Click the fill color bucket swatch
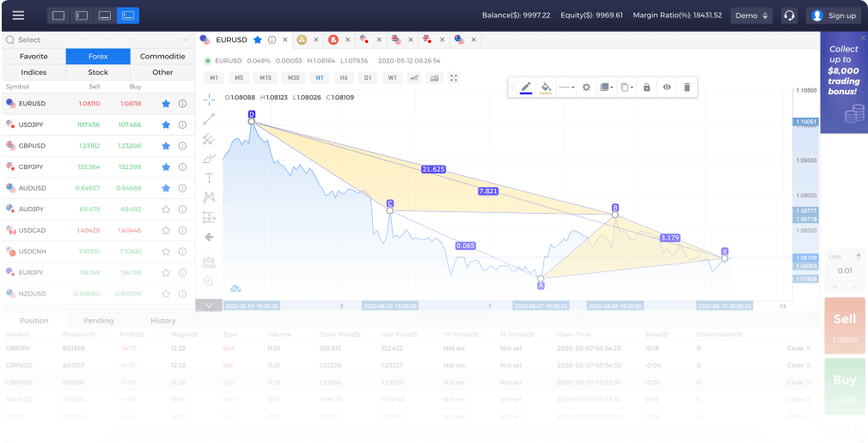The height and width of the screenshot is (443, 868). click(x=546, y=87)
